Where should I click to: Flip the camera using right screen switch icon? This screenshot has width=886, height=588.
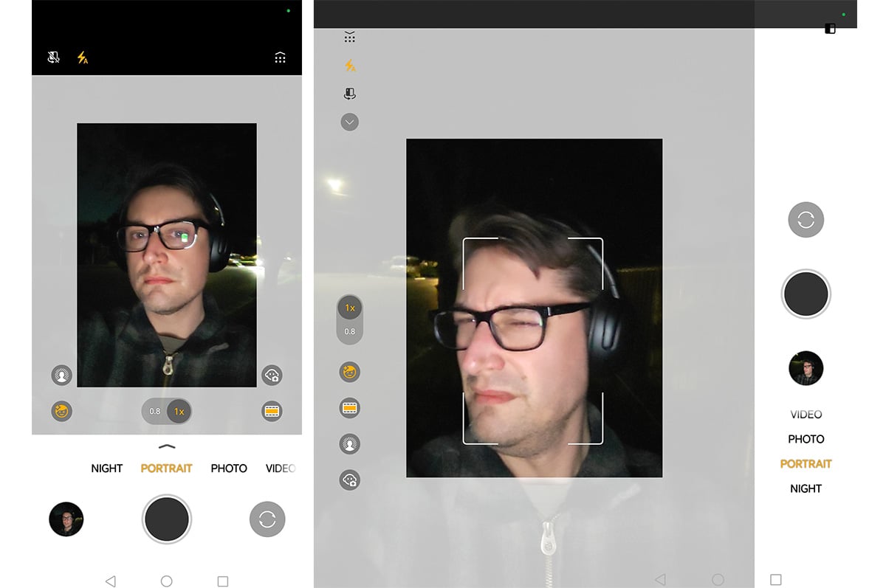[806, 220]
